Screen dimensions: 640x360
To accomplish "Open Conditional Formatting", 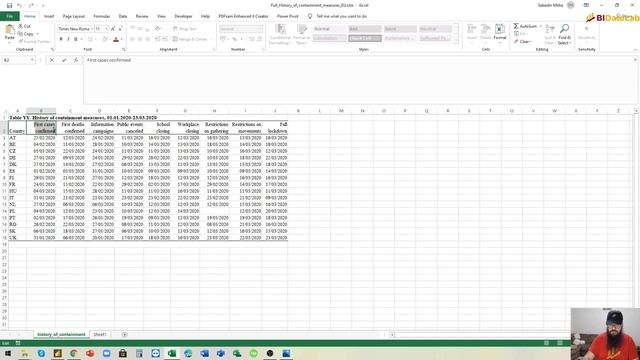I will (x=280, y=34).
